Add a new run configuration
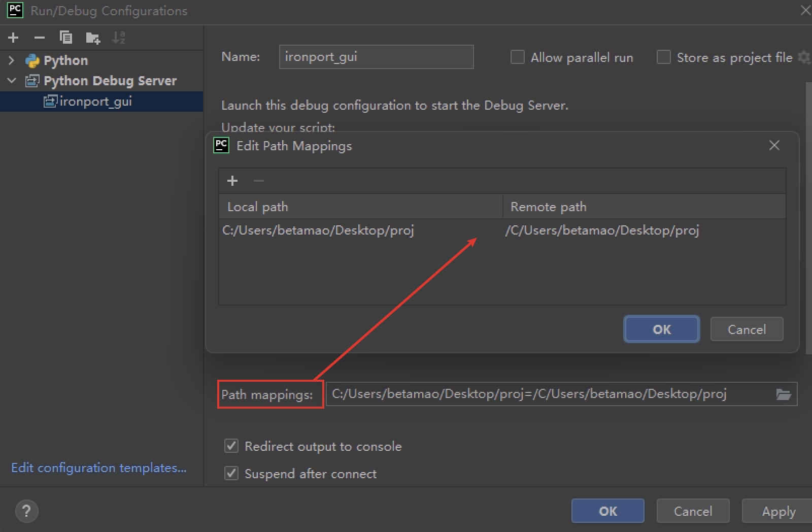 coord(14,38)
